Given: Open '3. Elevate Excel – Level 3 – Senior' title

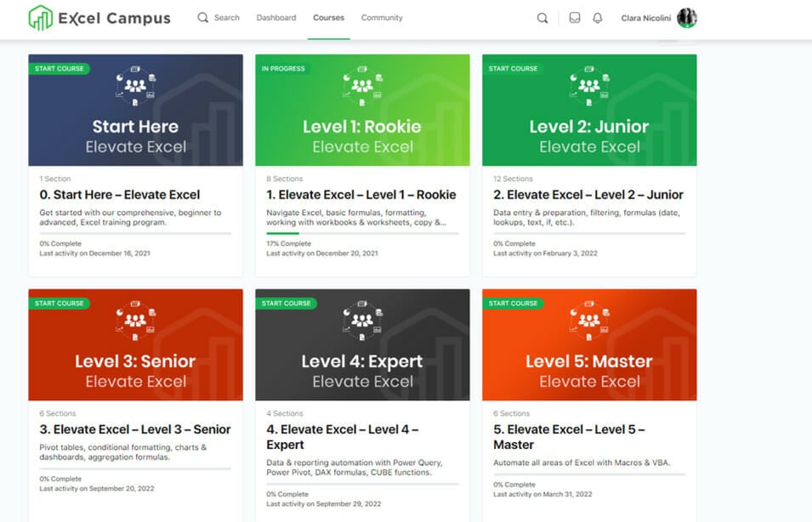Looking at the screenshot, I should click(x=135, y=429).
